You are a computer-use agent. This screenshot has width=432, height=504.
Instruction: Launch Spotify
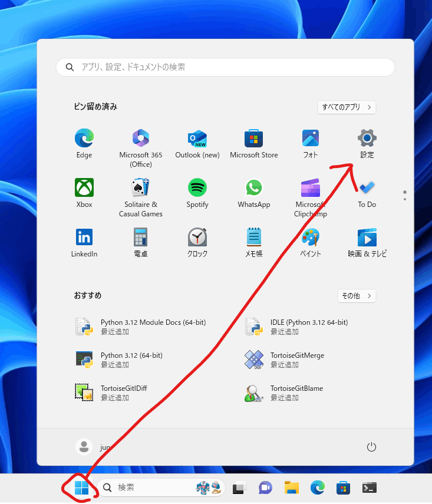[x=197, y=193]
